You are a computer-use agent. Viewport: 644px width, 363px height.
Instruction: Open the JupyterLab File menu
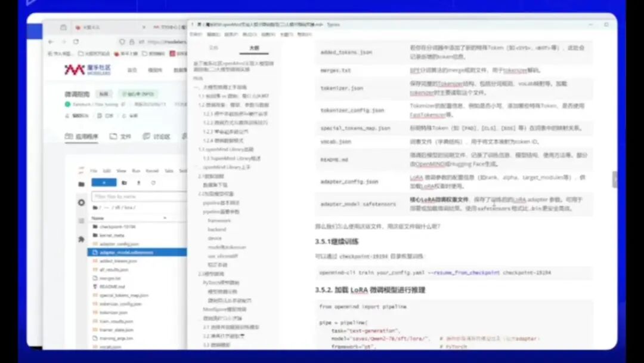click(94, 171)
